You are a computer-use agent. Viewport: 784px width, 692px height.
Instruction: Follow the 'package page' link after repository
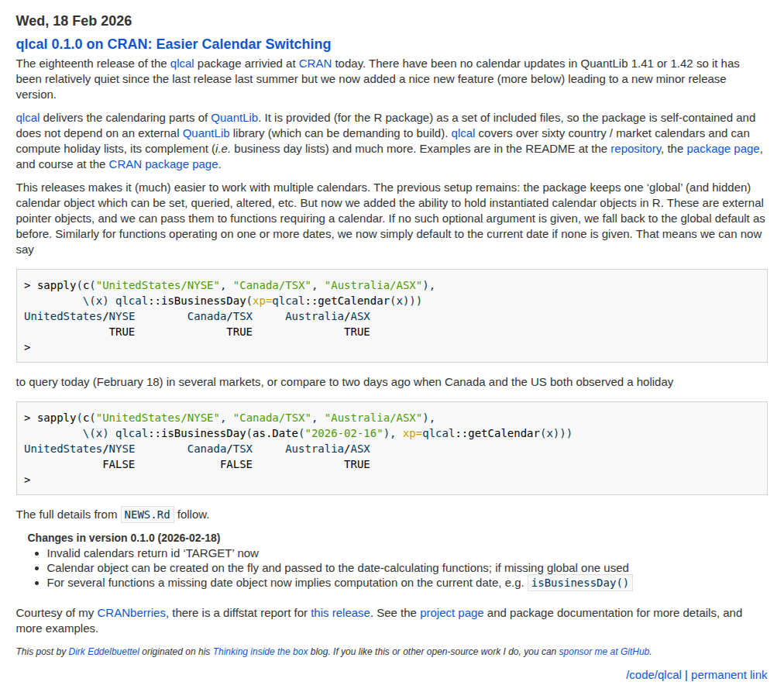point(723,149)
